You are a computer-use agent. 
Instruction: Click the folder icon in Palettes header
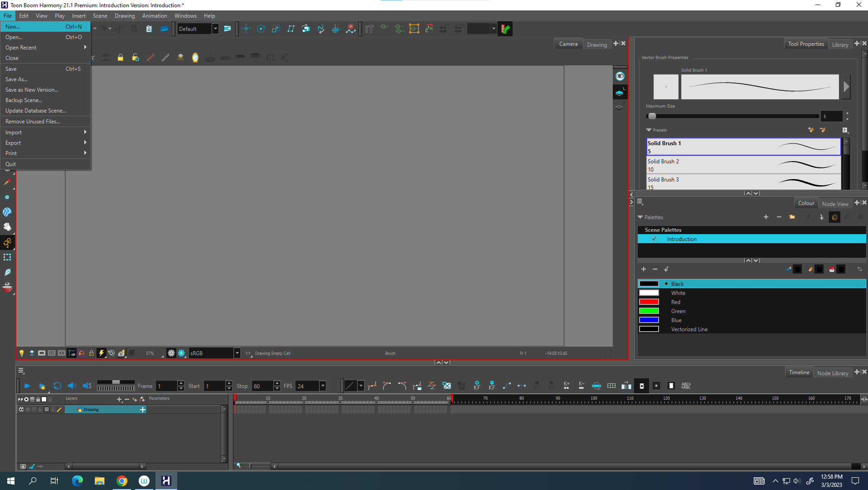(792, 217)
